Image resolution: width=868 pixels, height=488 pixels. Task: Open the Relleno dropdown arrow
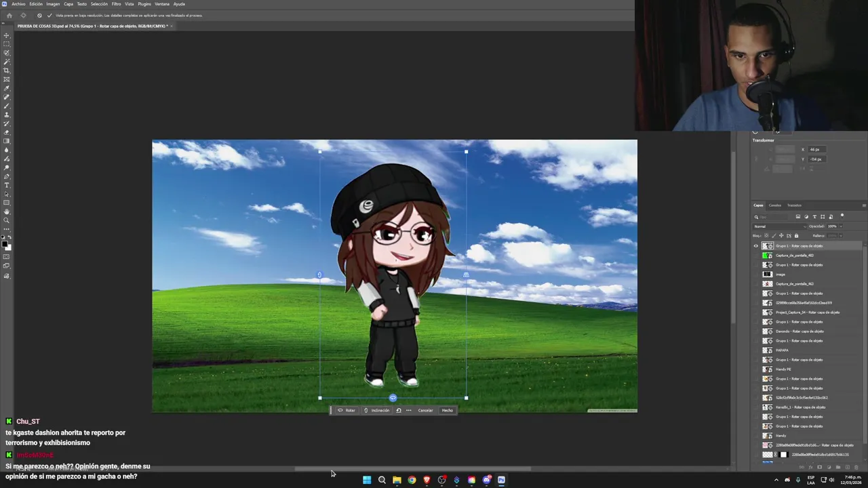[x=841, y=236]
